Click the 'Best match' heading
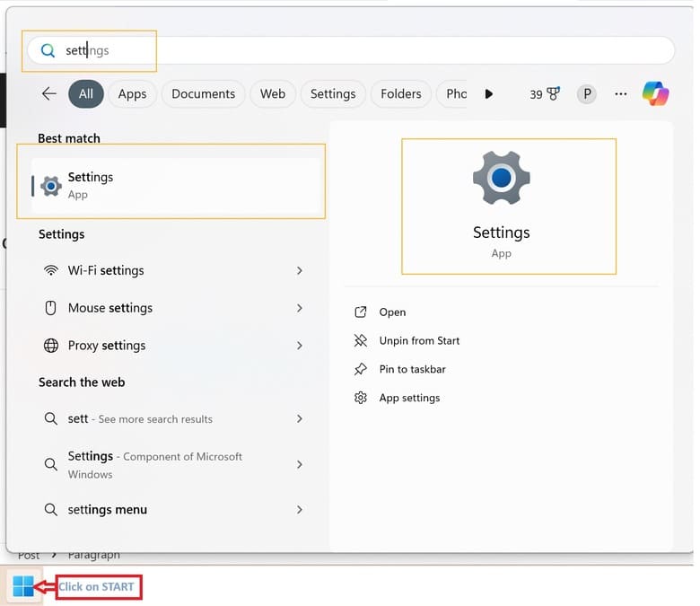Viewport: 700px width, 606px height. click(x=69, y=138)
